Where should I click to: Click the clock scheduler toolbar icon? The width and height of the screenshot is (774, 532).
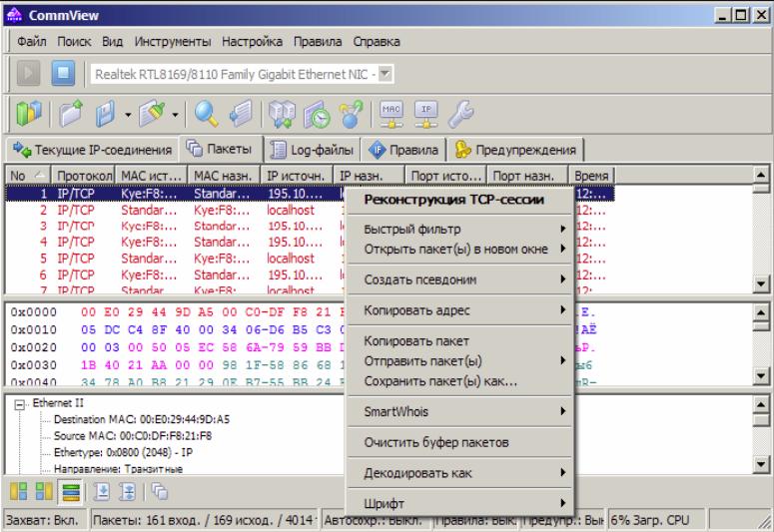click(317, 114)
